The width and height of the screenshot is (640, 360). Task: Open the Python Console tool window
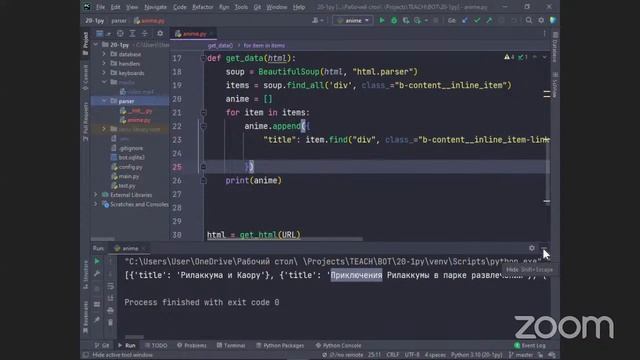coord(338,345)
